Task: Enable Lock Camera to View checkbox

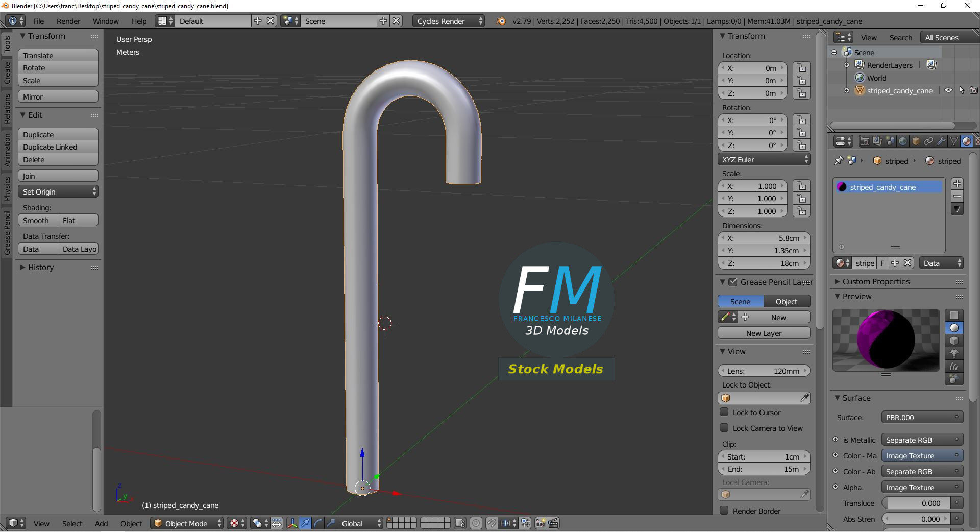Action: click(x=724, y=428)
